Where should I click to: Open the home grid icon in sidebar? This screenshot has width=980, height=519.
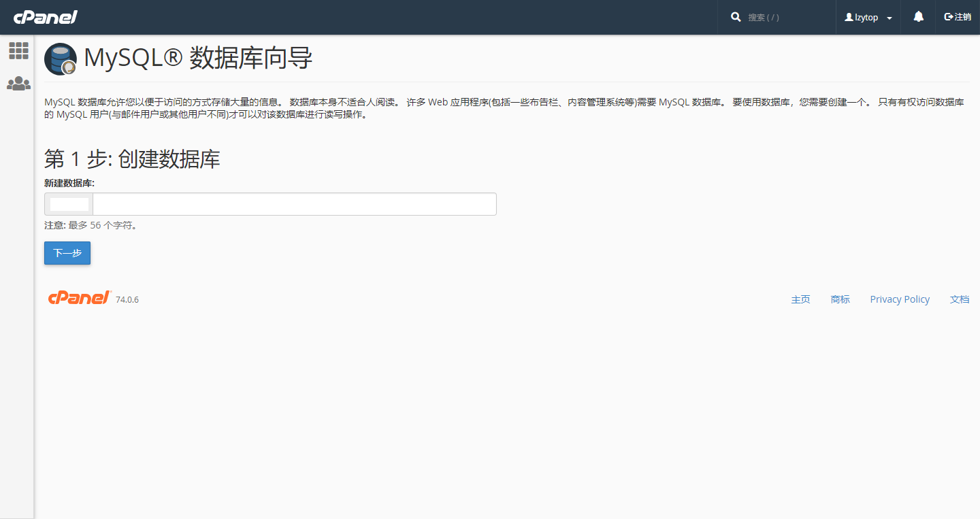(x=18, y=50)
